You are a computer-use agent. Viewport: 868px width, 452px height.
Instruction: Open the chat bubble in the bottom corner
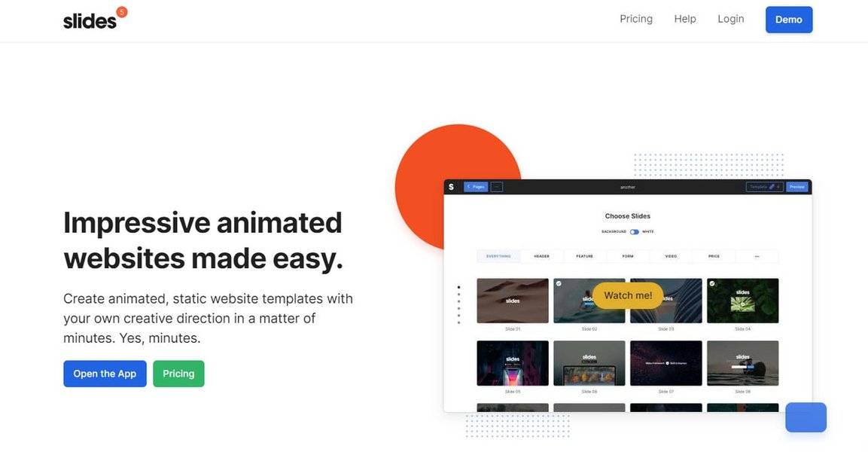coord(806,417)
